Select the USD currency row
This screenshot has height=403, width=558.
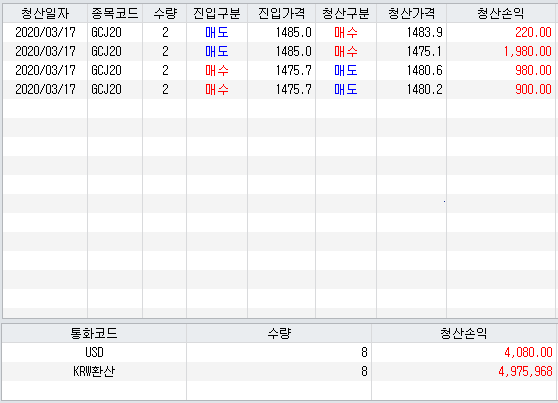279,352
